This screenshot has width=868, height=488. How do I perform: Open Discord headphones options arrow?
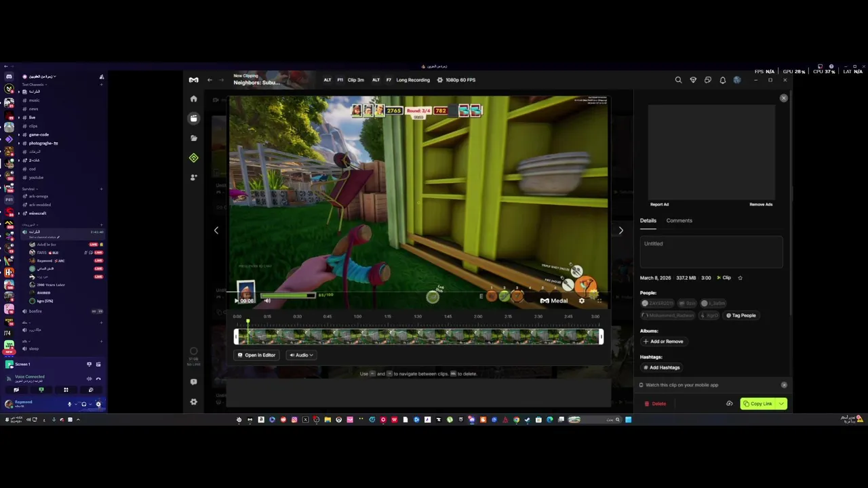coord(90,404)
